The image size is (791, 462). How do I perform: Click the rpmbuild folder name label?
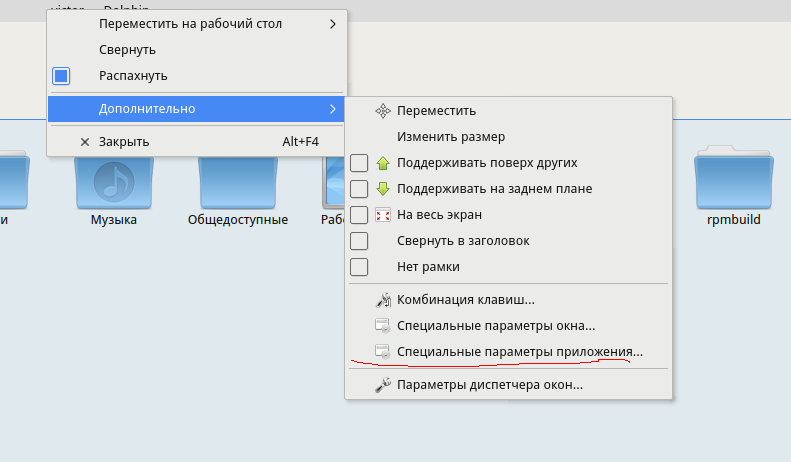click(733, 220)
